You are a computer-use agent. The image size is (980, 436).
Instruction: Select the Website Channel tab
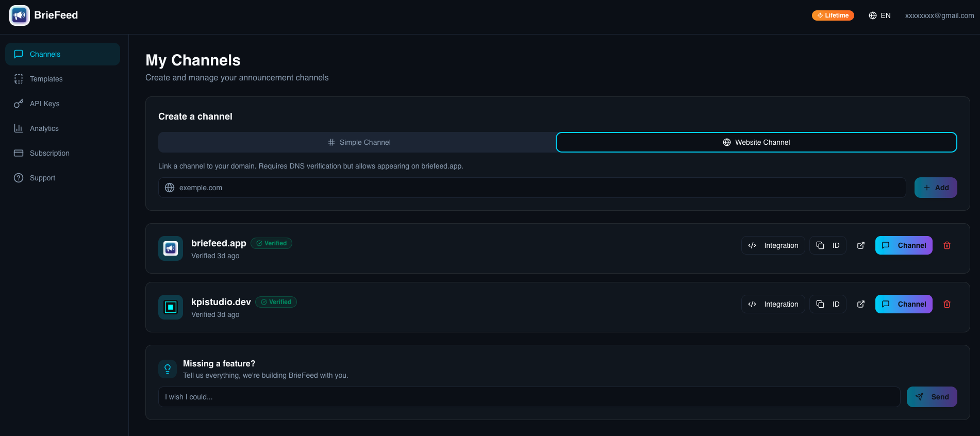(756, 142)
